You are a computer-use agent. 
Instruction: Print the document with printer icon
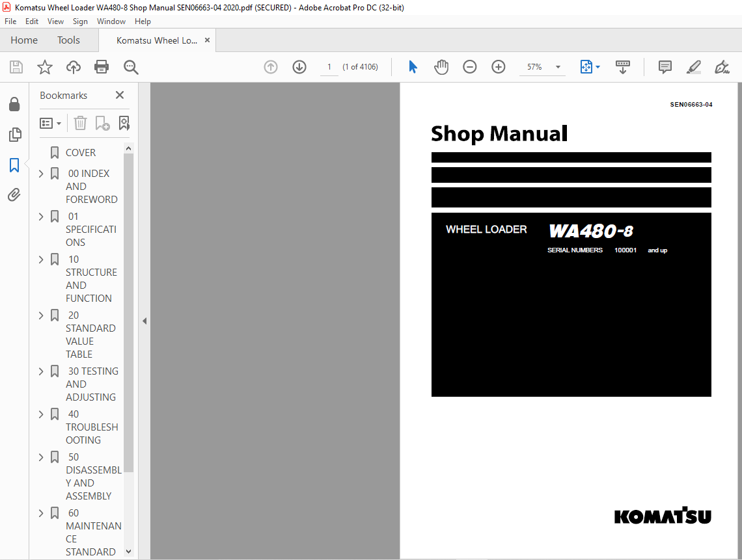tap(102, 67)
